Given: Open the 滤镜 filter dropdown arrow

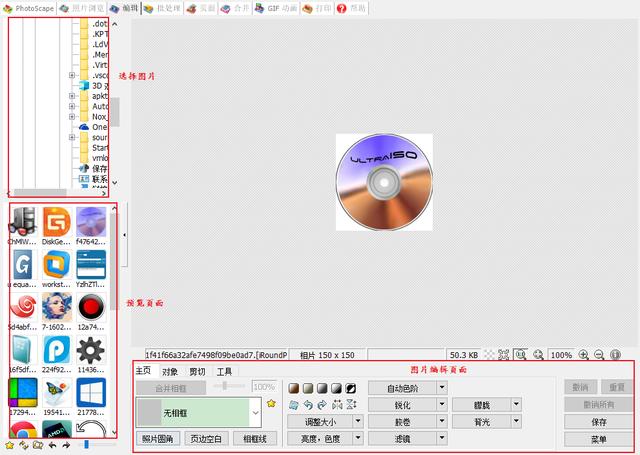Looking at the screenshot, I should click(x=442, y=438).
